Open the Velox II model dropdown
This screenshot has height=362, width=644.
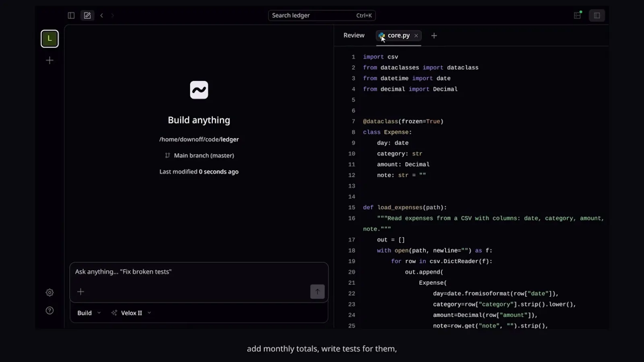132,313
